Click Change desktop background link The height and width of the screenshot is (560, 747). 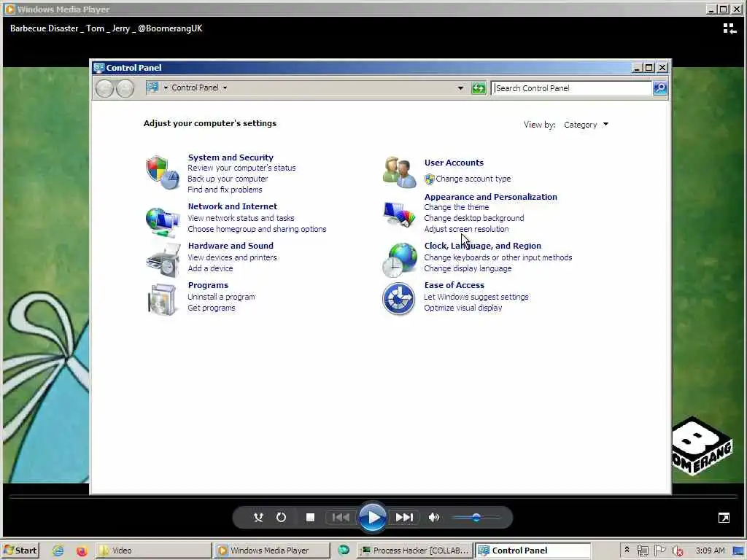[473, 219]
